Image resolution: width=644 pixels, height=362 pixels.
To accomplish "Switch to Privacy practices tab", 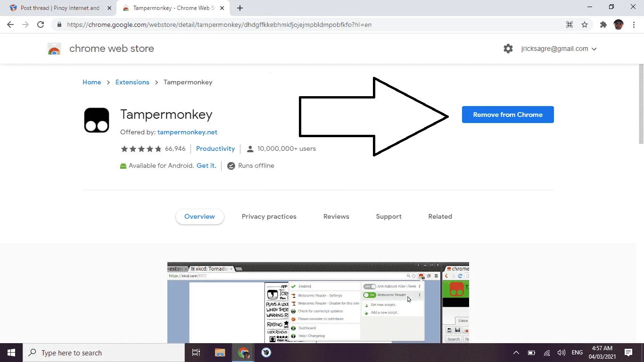I will [x=269, y=217].
